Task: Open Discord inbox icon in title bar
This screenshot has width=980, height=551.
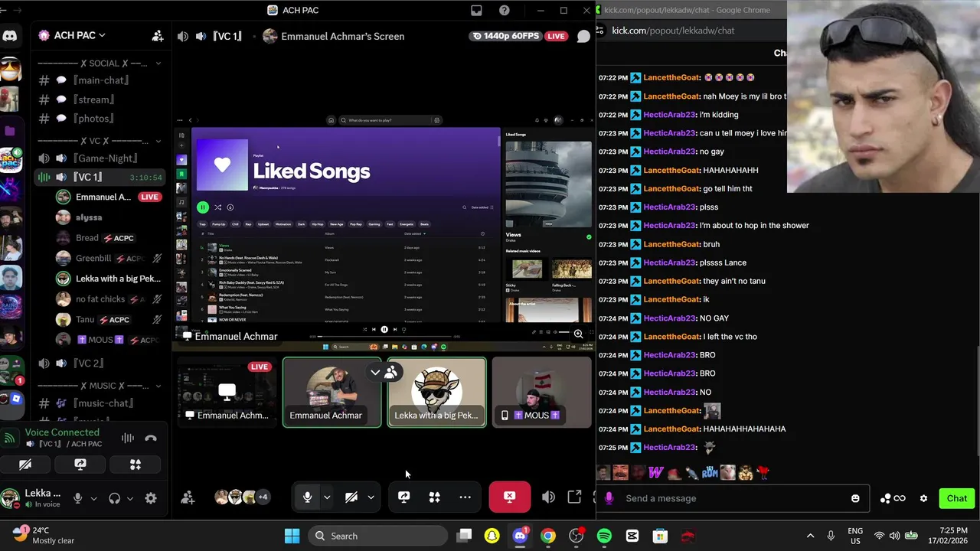Action: coord(476,10)
